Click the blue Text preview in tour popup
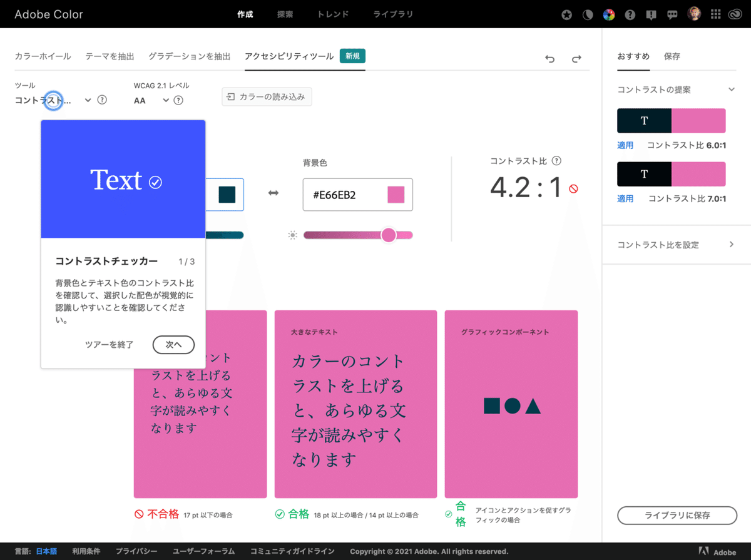This screenshot has height=560, width=751. (123, 179)
